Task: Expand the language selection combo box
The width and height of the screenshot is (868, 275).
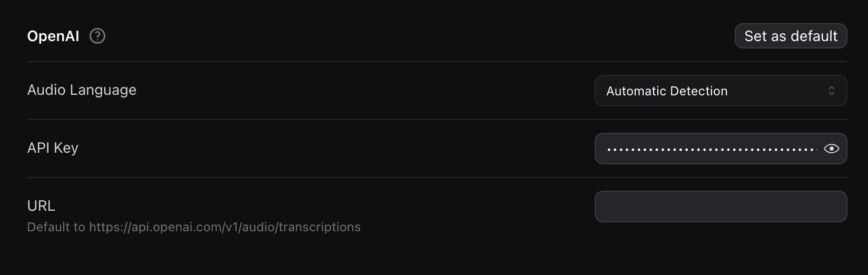Action: 720,91
